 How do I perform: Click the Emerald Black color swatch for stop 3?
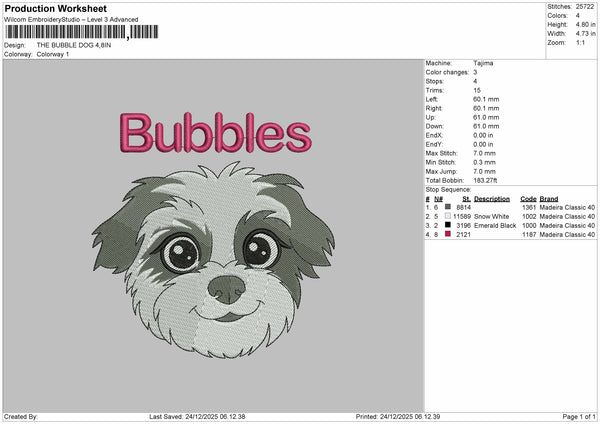tap(448, 225)
